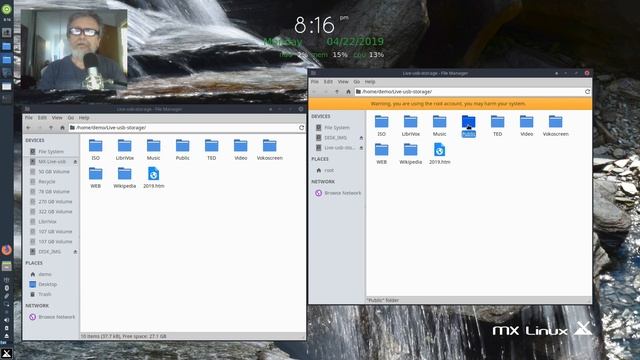Select File System in left File Manager sidebar

51,151
